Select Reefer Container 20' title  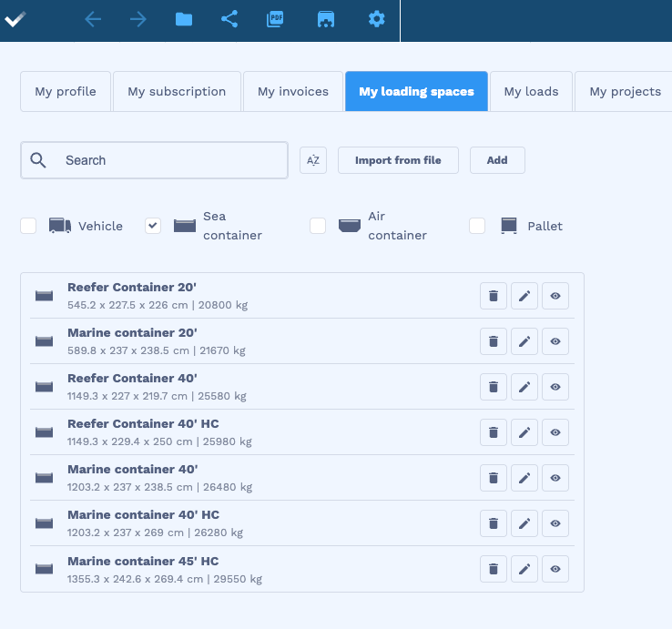[132, 287]
